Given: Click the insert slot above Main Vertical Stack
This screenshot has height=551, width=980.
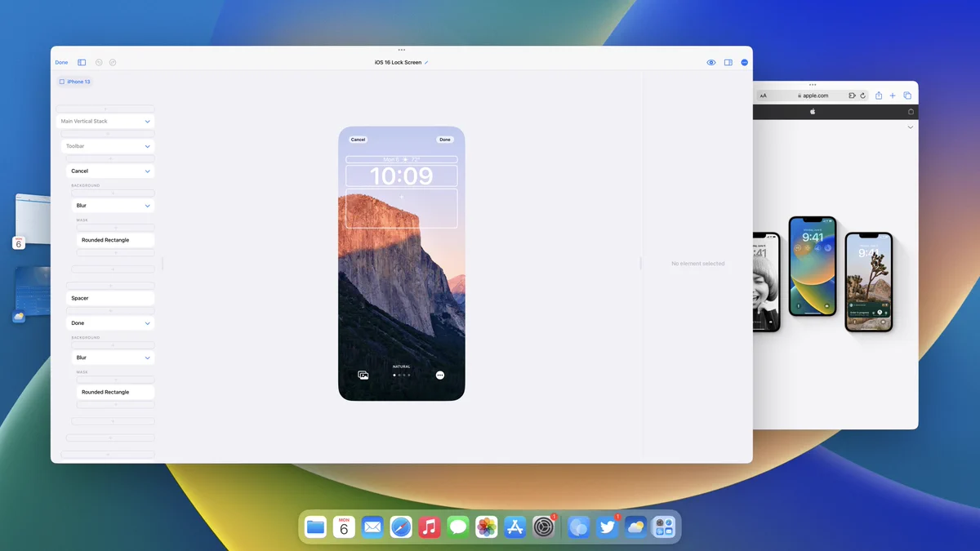Looking at the screenshot, I should tap(105, 109).
